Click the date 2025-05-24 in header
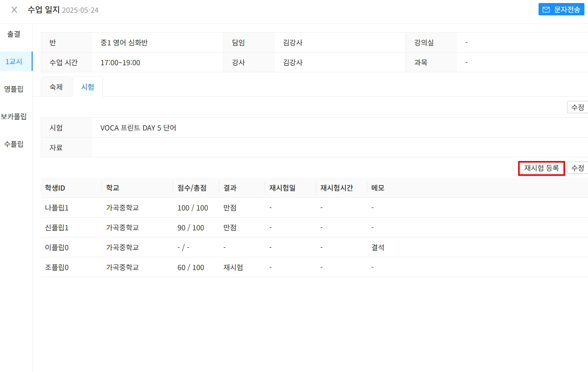Screen dimensions: 588x372 click(x=80, y=10)
